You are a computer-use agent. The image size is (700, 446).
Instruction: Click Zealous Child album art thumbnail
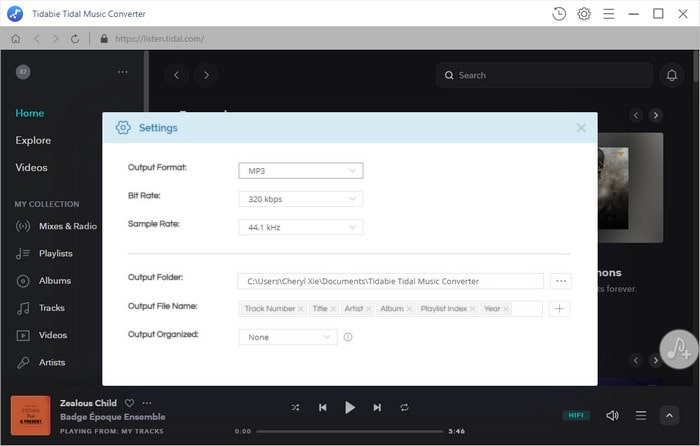pos(31,416)
